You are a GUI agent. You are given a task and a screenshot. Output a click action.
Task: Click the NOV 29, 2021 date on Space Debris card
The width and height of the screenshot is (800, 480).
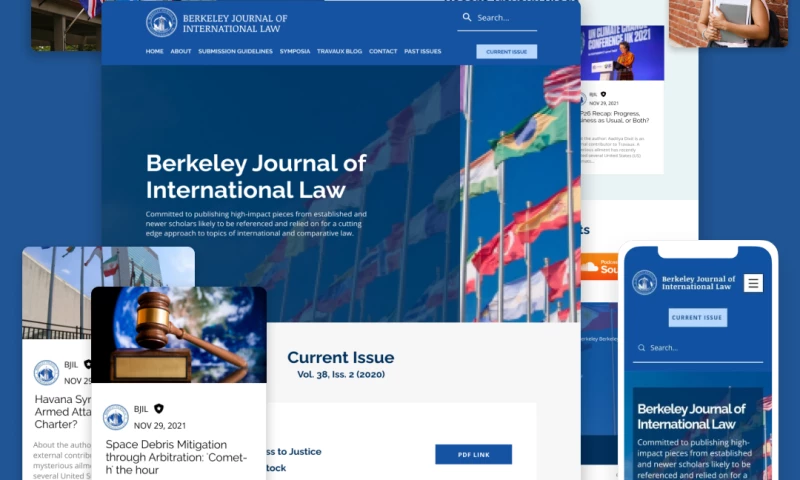click(x=160, y=425)
